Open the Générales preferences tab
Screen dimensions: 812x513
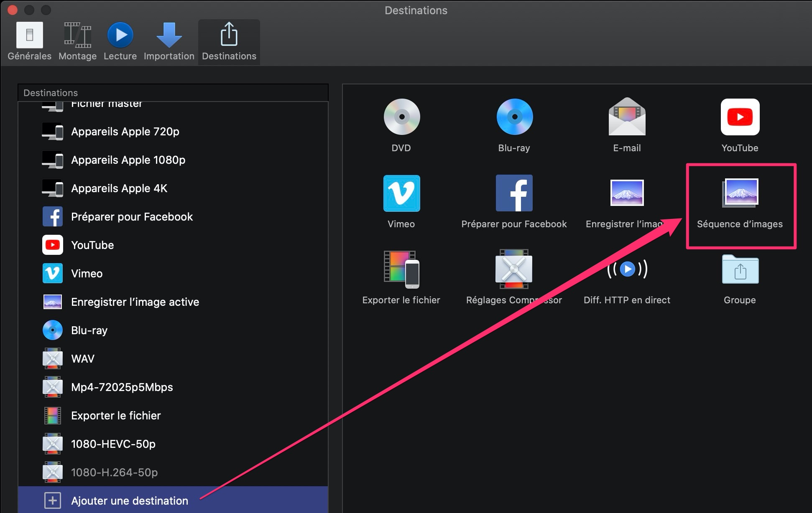(x=29, y=42)
